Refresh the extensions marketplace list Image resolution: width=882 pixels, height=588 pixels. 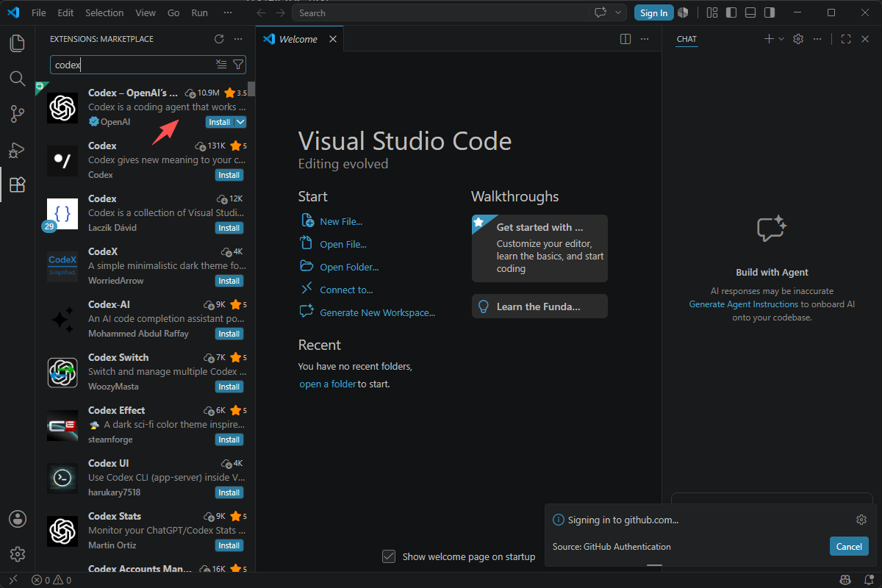click(219, 39)
